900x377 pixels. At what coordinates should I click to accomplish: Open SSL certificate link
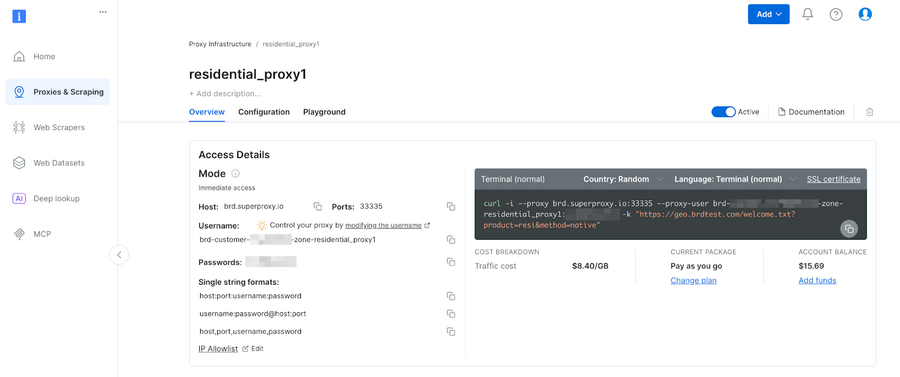tap(833, 179)
